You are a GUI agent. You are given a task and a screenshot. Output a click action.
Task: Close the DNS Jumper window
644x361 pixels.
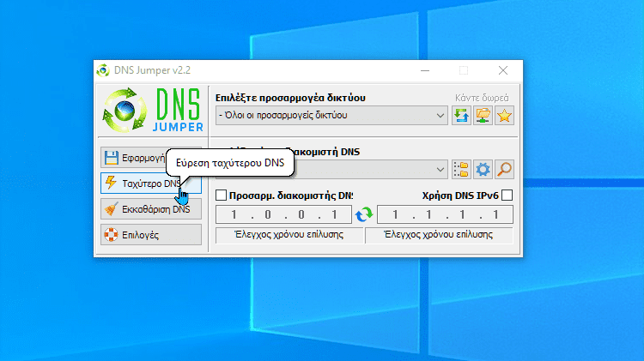point(503,70)
